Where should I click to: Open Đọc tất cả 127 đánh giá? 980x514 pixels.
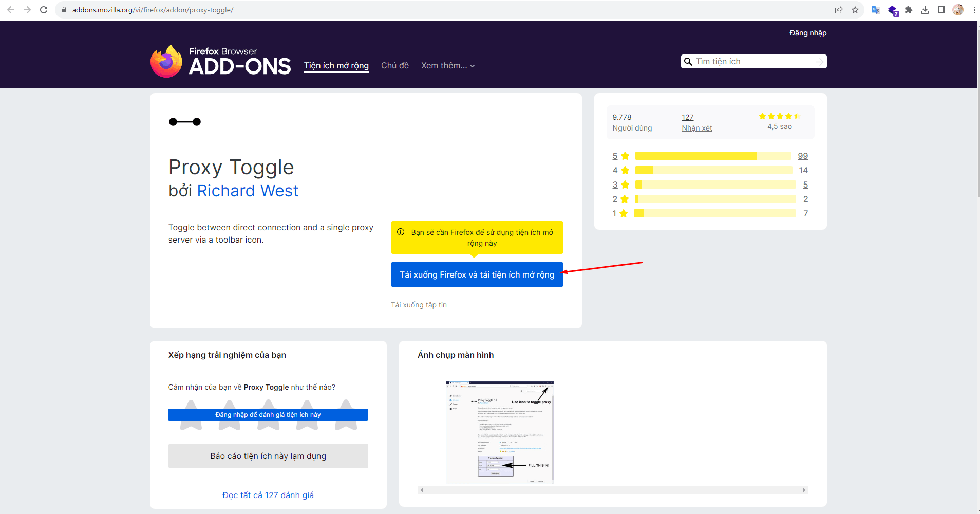coord(268,495)
